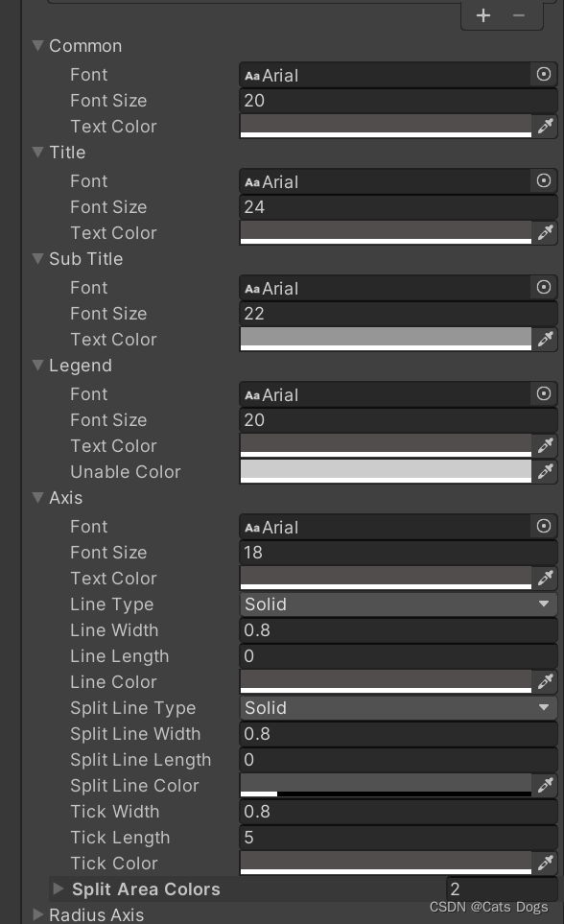This screenshot has width=564, height=924.
Task: Pick Legend Unable Color with the eyedropper
Action: (x=546, y=471)
